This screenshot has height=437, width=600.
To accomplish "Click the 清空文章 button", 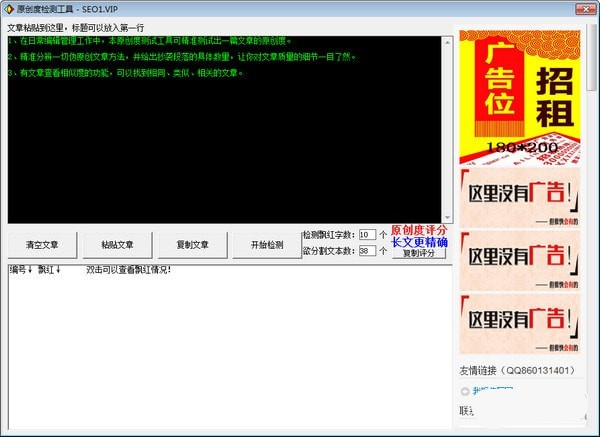I will pyautogui.click(x=42, y=245).
